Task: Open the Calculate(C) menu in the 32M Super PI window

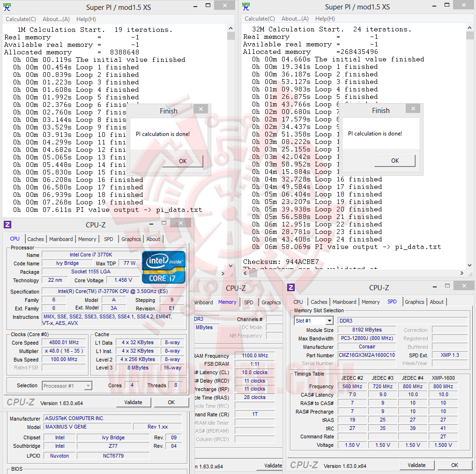Action: tap(260, 19)
